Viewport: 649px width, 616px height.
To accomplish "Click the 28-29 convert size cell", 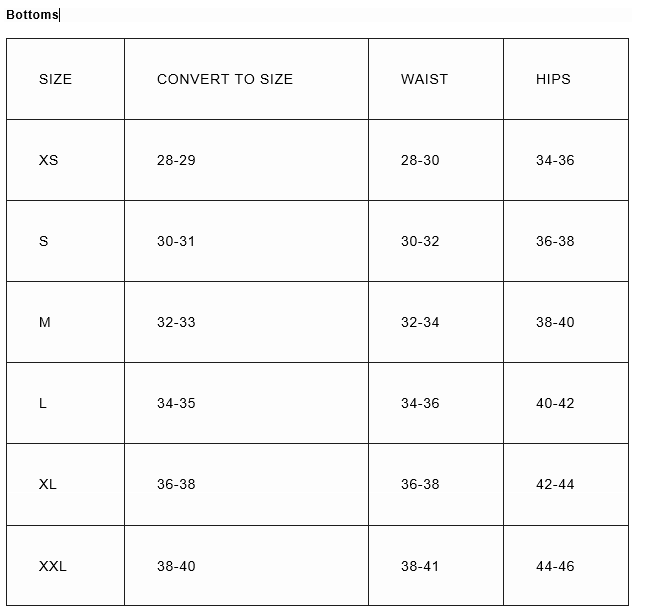I will [x=246, y=160].
